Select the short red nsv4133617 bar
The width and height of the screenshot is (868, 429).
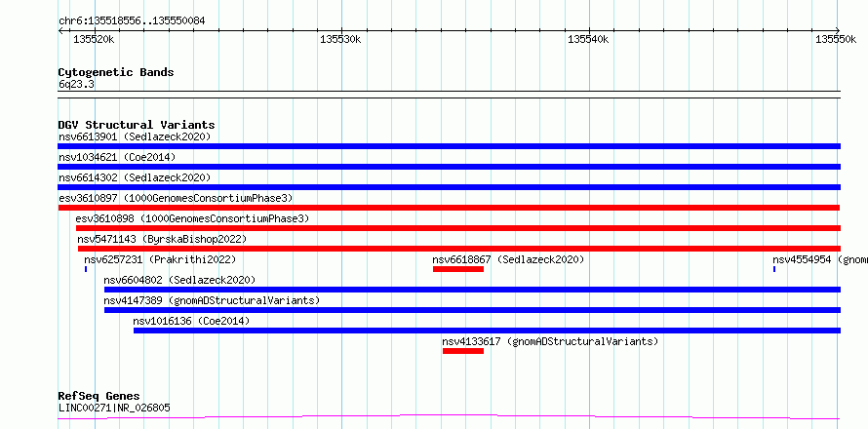tap(463, 351)
